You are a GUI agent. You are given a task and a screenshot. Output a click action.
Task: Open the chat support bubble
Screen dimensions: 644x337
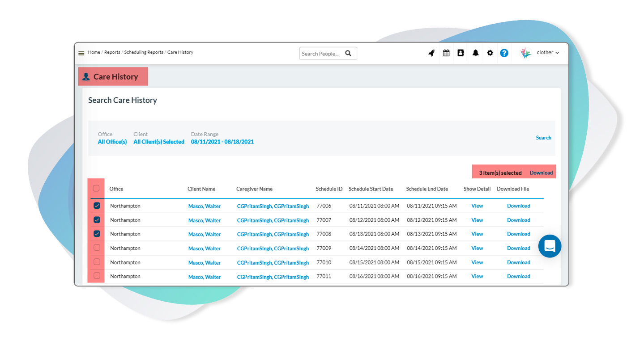(x=550, y=246)
